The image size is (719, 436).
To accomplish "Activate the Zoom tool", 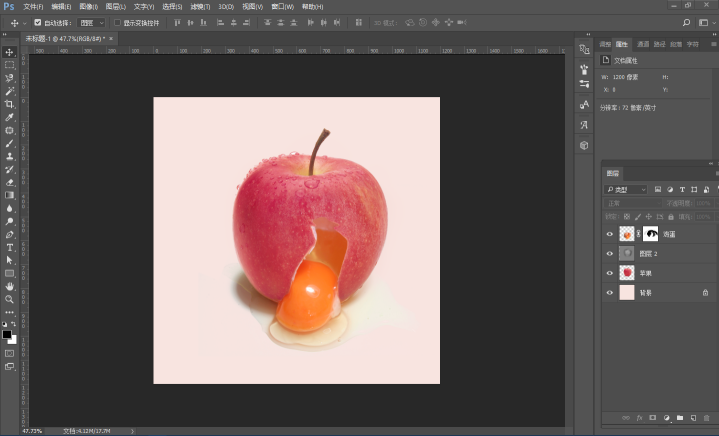I will click(9, 299).
